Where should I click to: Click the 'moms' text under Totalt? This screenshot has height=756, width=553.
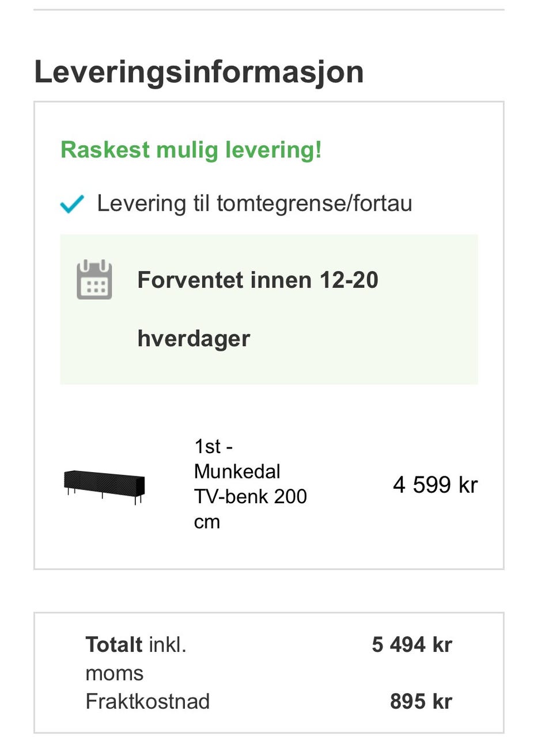(x=114, y=673)
